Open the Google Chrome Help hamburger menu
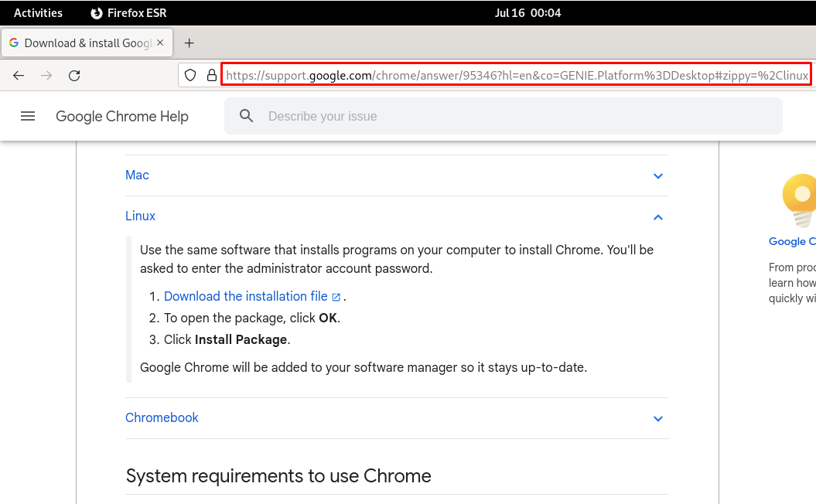 tap(28, 116)
